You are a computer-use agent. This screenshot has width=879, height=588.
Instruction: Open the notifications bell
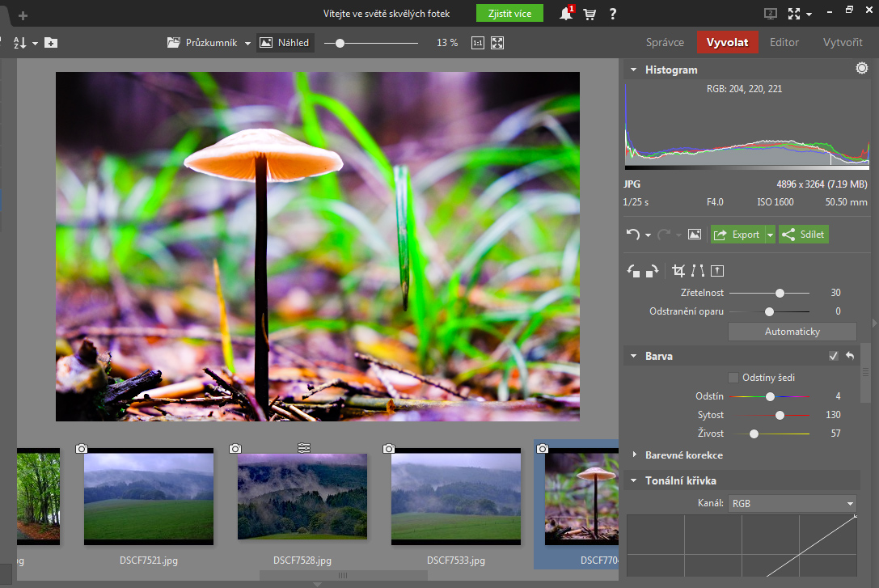point(566,14)
